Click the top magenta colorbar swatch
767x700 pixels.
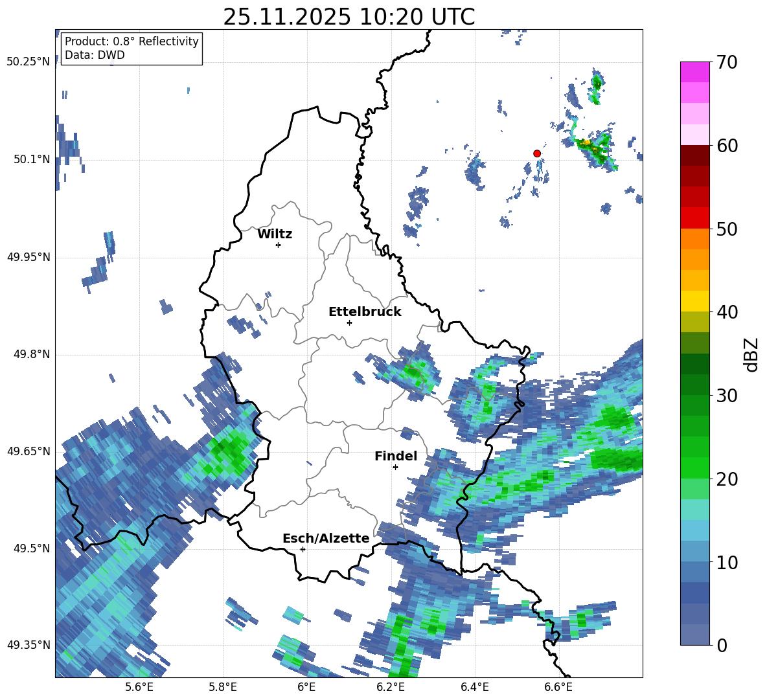coord(694,73)
